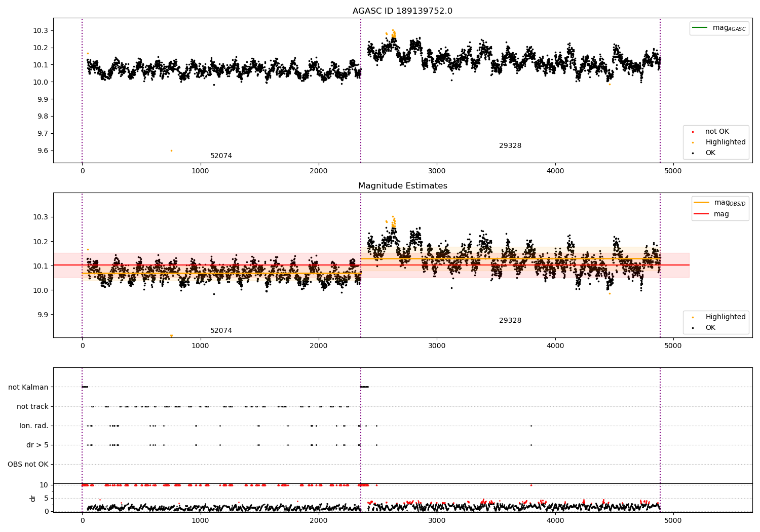Image resolution: width=760 pixels, height=532 pixels.
Task: Click the 'dr > 5' row label
Action: 37,445
